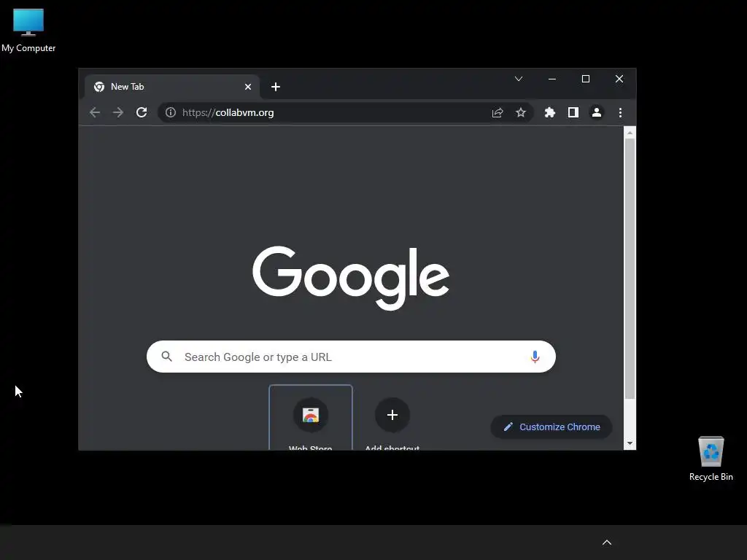Viewport: 747px width, 560px height.
Task: Search by voice microphone icon
Action: (535, 357)
